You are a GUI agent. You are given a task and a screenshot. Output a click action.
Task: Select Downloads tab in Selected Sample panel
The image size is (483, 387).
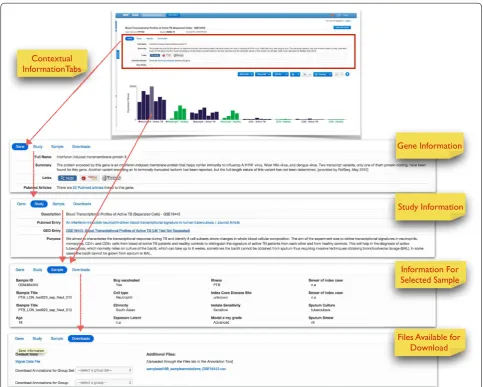click(x=81, y=270)
